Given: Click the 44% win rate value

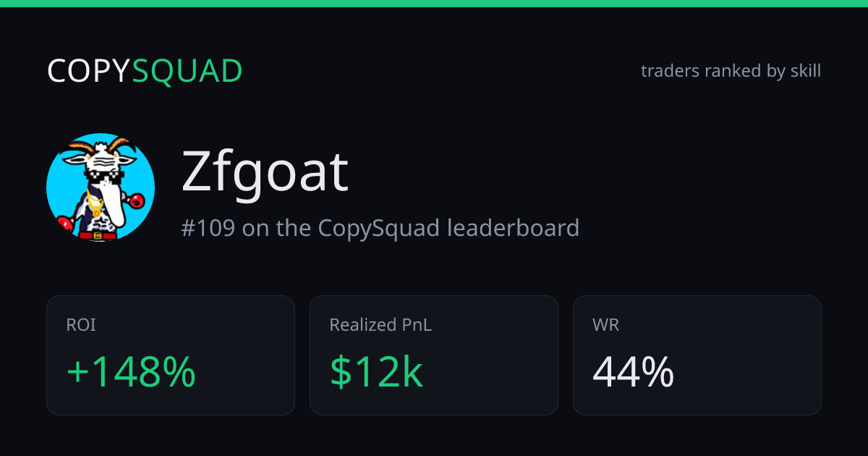Looking at the screenshot, I should (x=633, y=372).
